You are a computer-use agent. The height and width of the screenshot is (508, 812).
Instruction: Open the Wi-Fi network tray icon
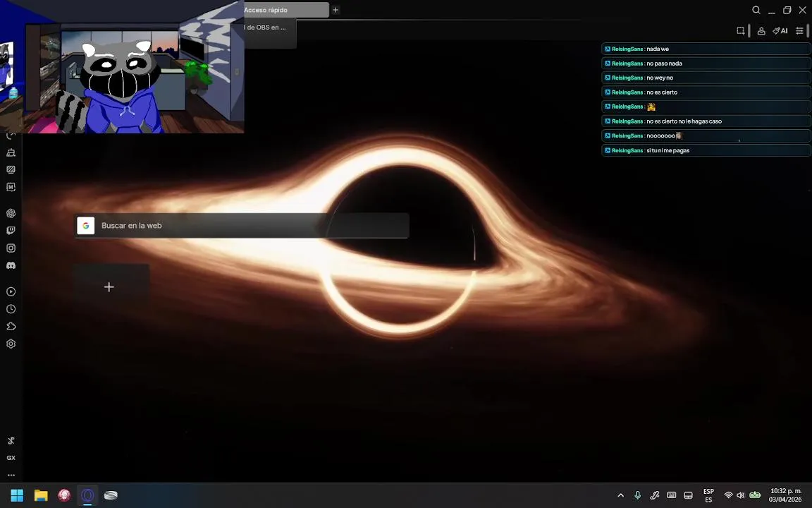(728, 495)
